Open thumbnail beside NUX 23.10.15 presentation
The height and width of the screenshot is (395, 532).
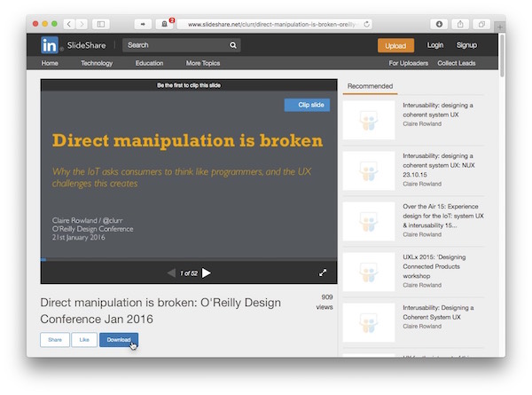[369, 170]
